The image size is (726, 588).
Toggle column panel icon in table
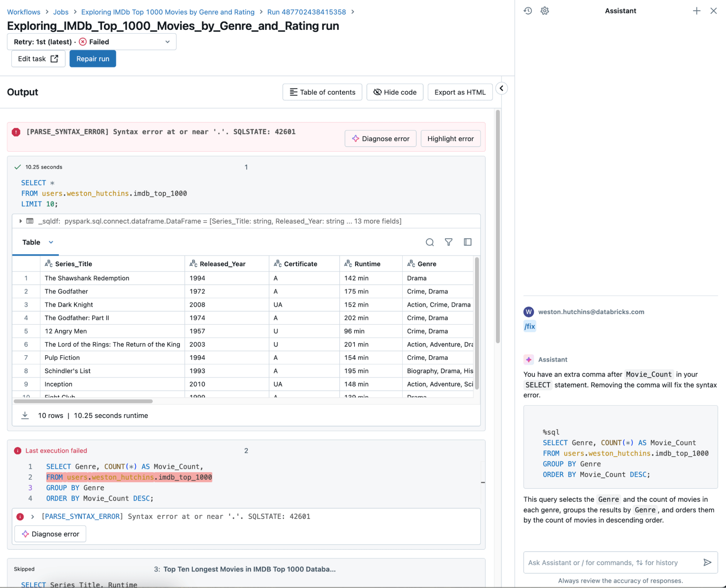(467, 242)
